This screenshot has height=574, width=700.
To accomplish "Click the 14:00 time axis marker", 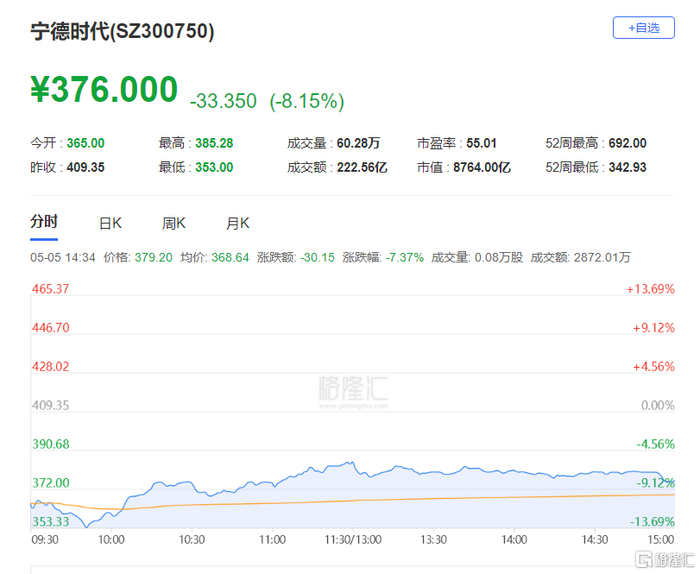I will 514,540.
